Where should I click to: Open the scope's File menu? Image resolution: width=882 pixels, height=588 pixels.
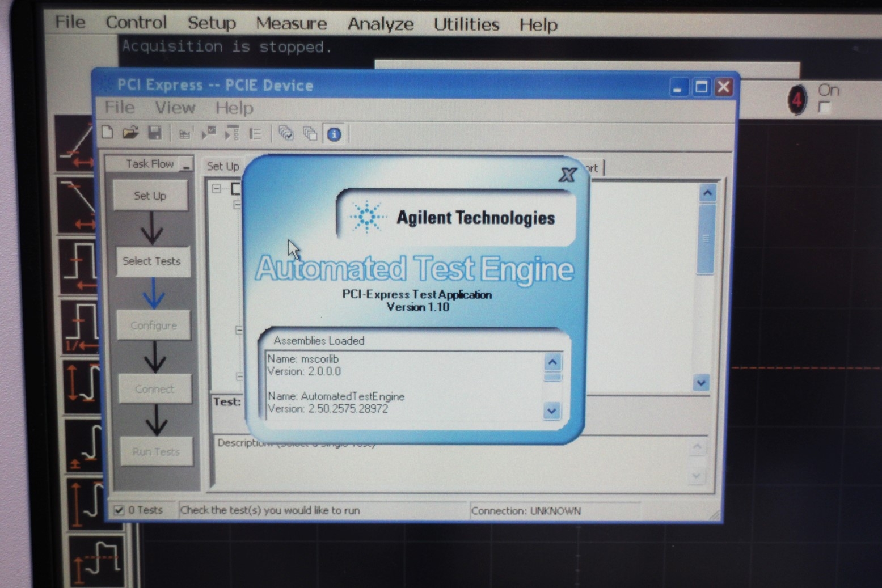(x=70, y=22)
